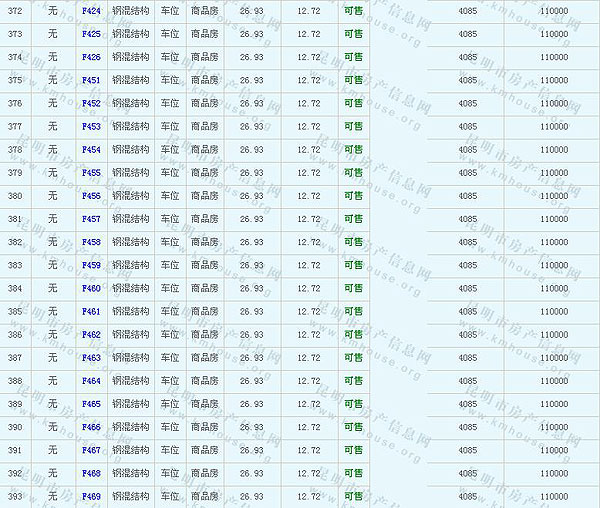Select the 可售 status beside F460

pos(353,288)
